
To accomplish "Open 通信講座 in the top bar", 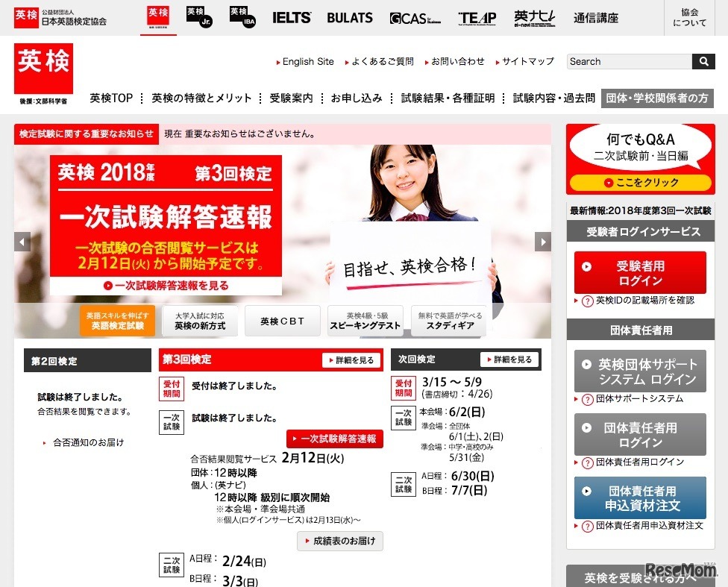I will point(596,18).
